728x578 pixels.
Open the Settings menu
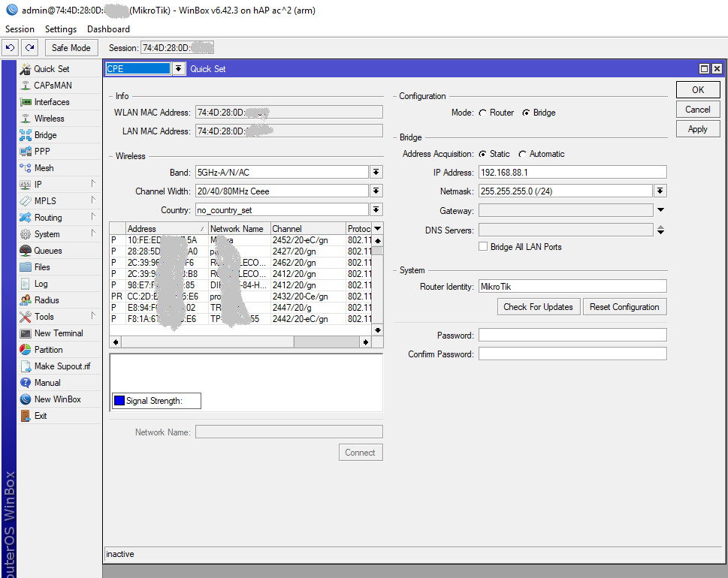(x=61, y=29)
